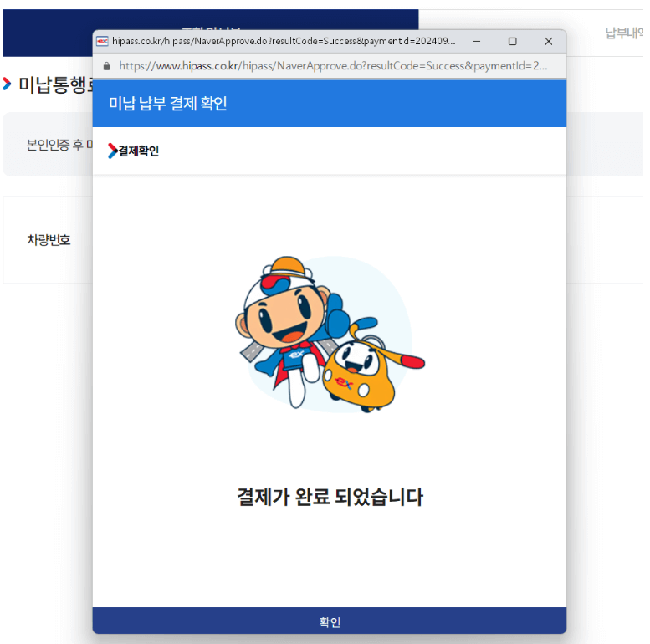The image size is (650, 644).
Task: Click the red-blue arrow icon beside 결제확인
Action: [112, 151]
